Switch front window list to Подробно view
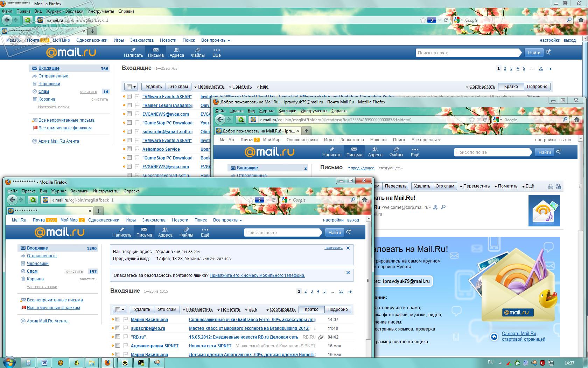The height and width of the screenshot is (368, 588). [x=337, y=309]
